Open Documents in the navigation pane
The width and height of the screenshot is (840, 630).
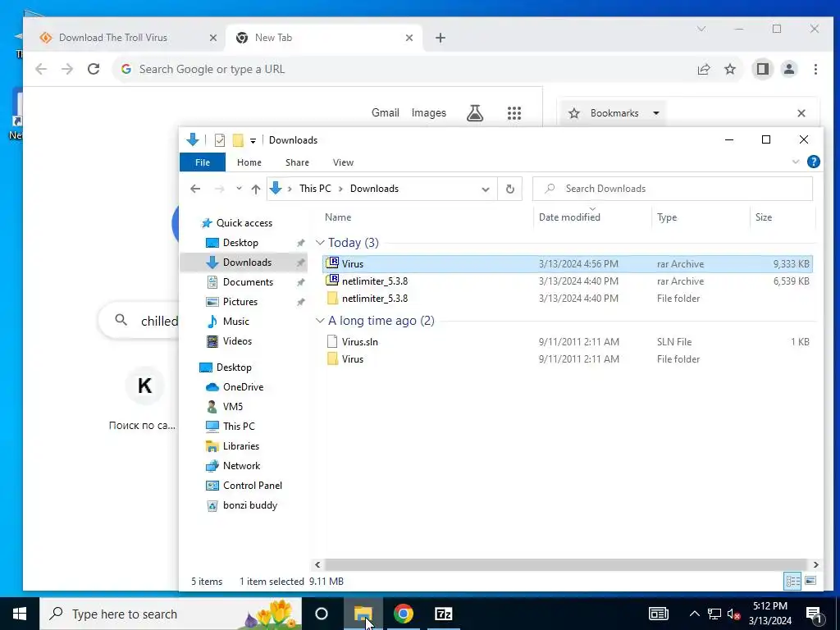coord(248,282)
